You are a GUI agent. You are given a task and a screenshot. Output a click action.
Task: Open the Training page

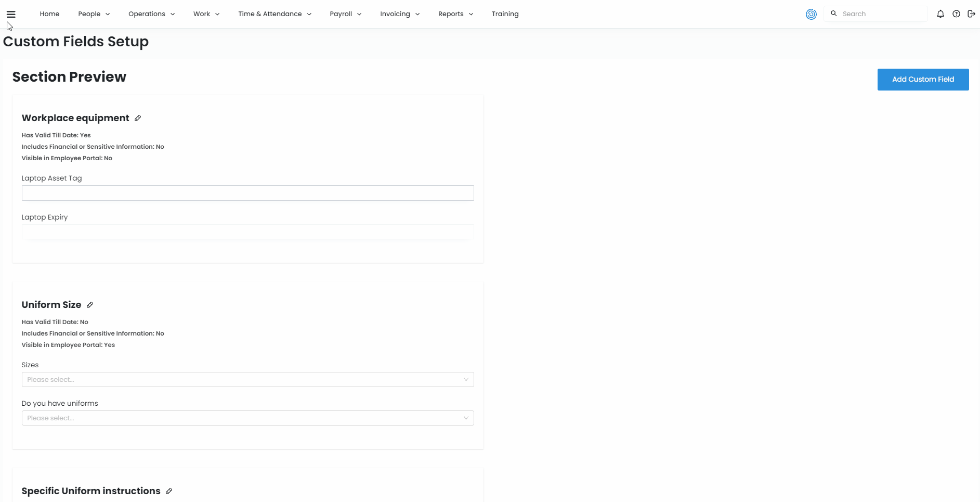pyautogui.click(x=505, y=14)
